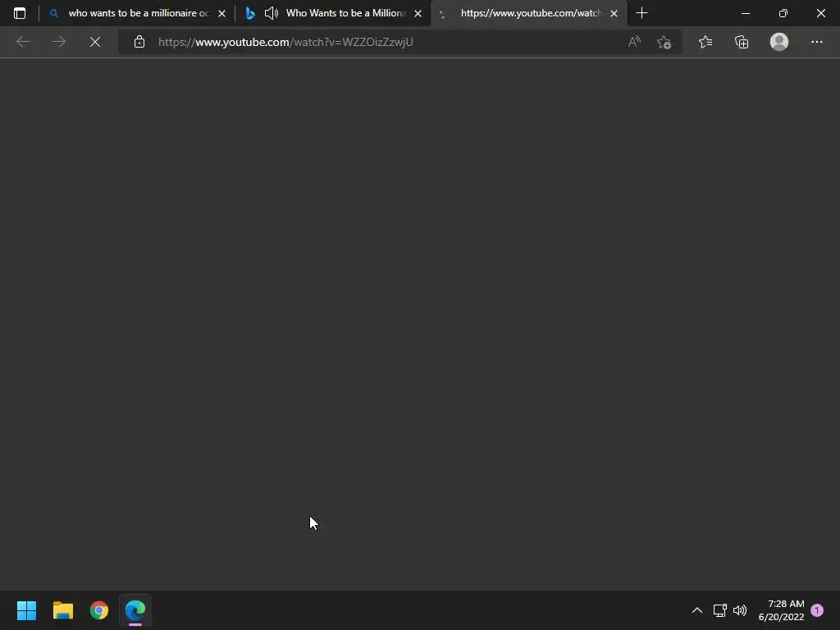Switch to the Who Wants to be a Millionaire Bing tab
The image size is (840, 630).
(332, 13)
